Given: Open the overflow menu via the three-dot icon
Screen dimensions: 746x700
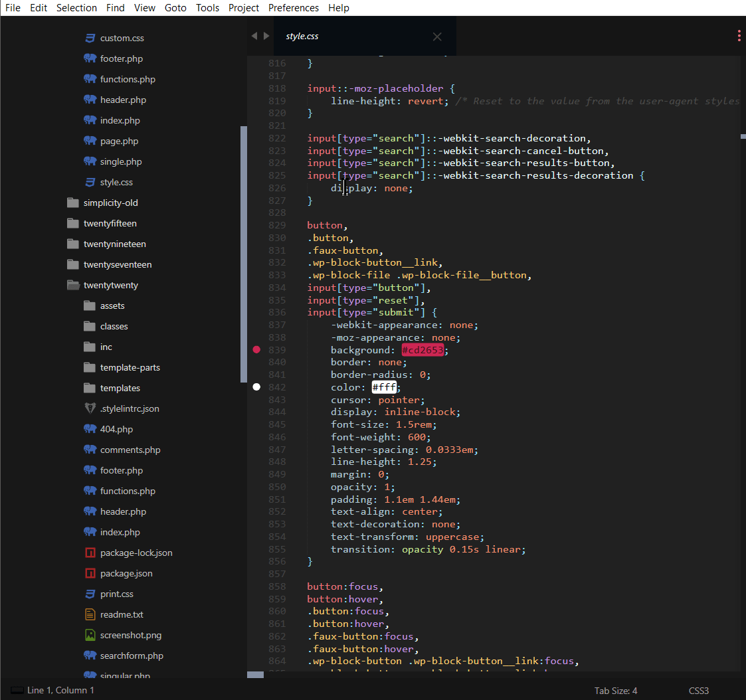Looking at the screenshot, I should click(x=739, y=35).
